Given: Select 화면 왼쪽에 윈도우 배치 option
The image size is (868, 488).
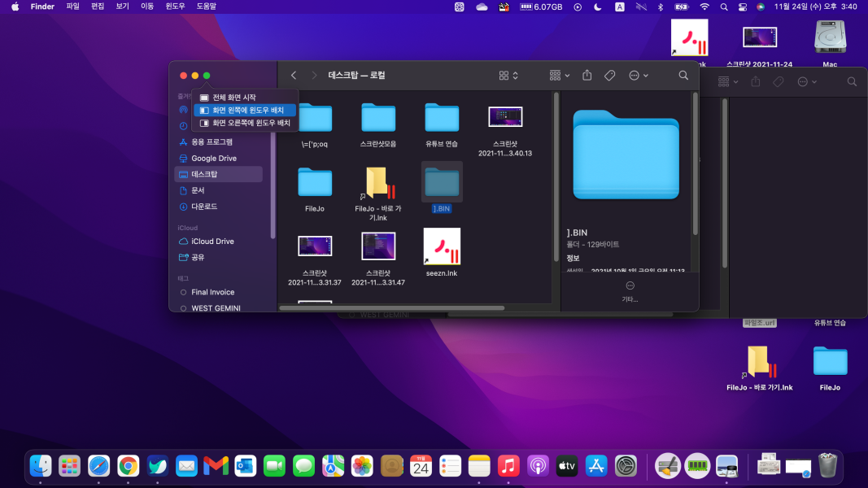Looking at the screenshot, I should pyautogui.click(x=245, y=110).
